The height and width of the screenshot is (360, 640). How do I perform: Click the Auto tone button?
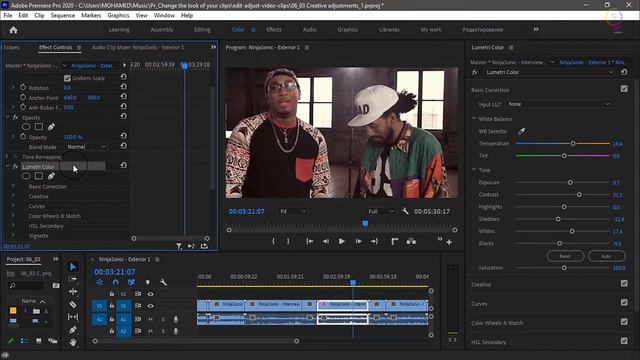tap(607, 256)
